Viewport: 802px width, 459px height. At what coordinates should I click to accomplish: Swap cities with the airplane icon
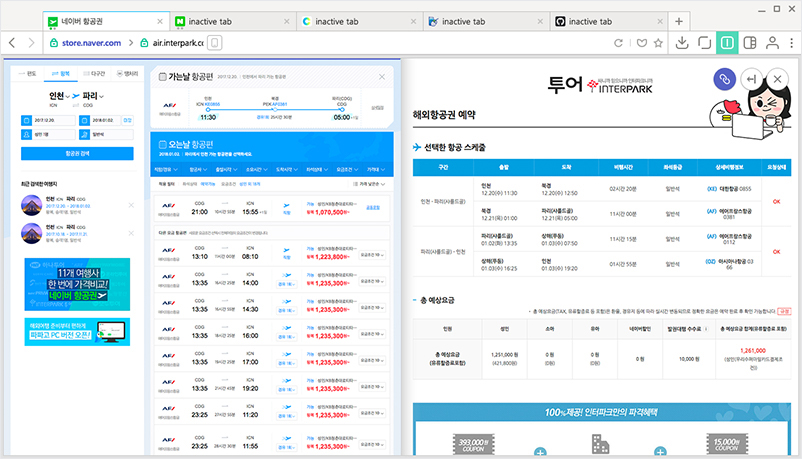76,96
